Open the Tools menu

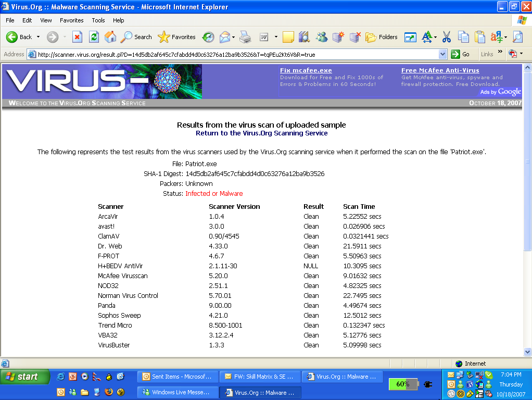(x=98, y=20)
